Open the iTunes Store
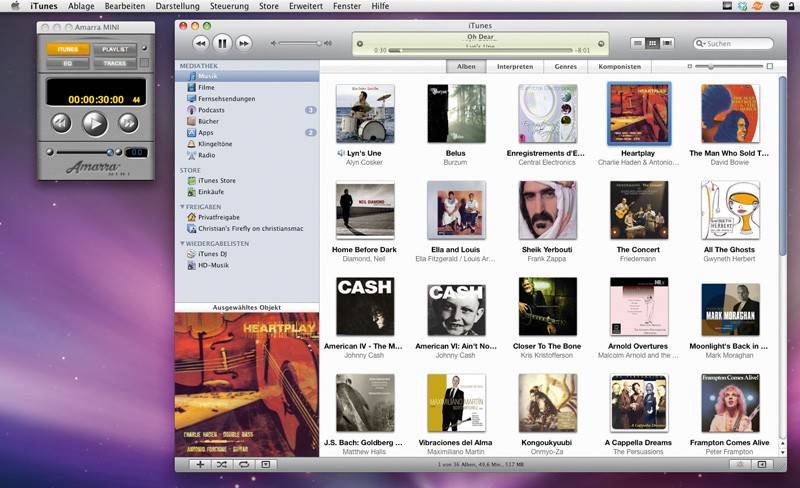This screenshot has height=488, width=800. coord(247,181)
